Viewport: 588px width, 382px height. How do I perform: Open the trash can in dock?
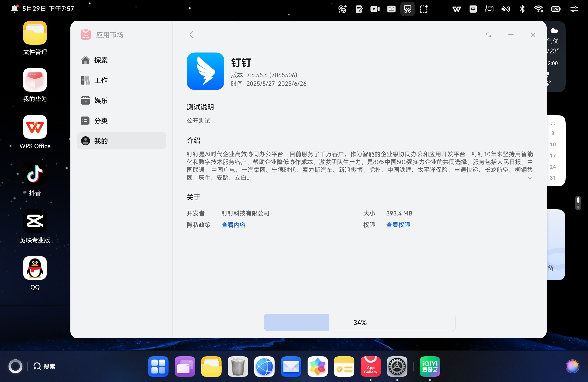(x=238, y=367)
